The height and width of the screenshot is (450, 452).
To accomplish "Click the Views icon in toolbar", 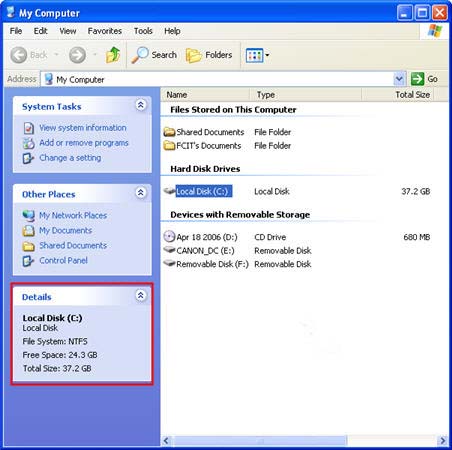I will coord(254,55).
